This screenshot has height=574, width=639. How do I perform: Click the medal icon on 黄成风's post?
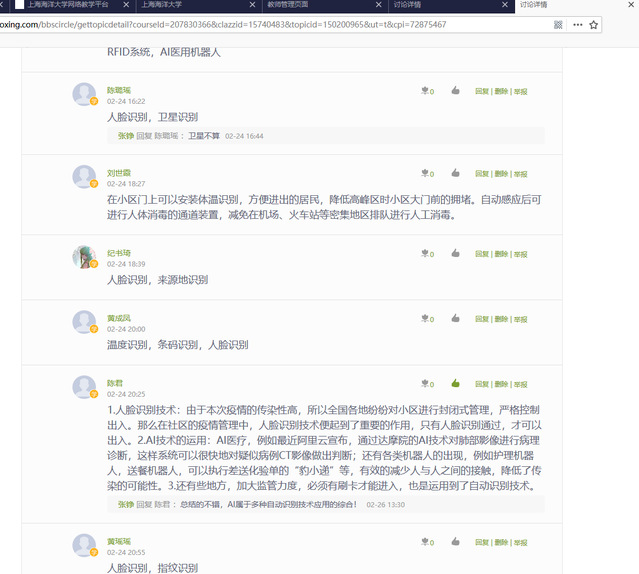[425, 319]
